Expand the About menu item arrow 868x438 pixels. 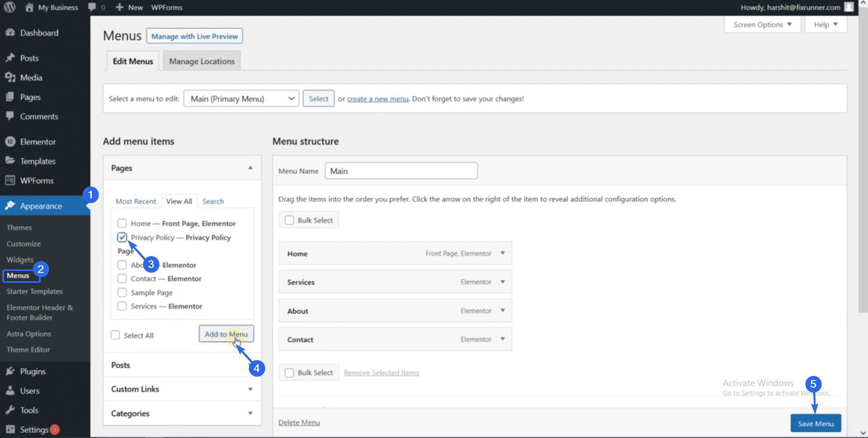[x=503, y=311]
